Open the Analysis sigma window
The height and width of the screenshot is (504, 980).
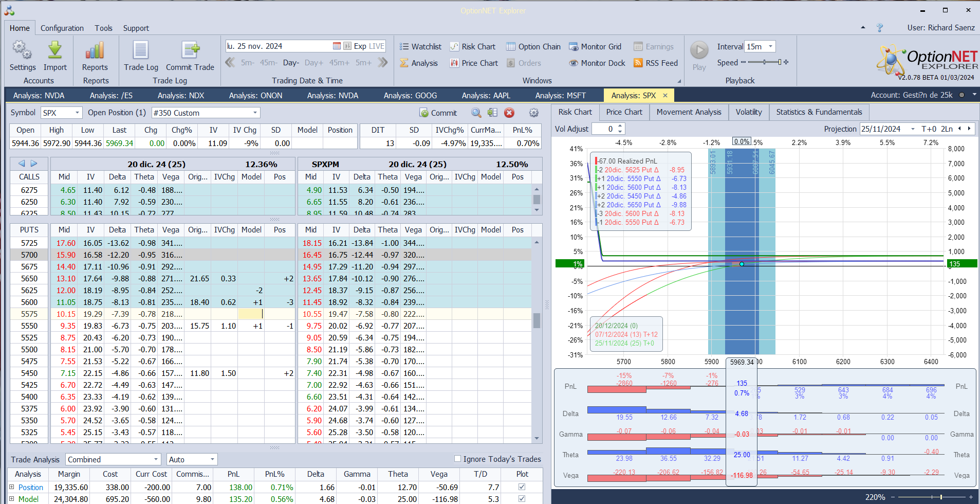[x=419, y=63]
